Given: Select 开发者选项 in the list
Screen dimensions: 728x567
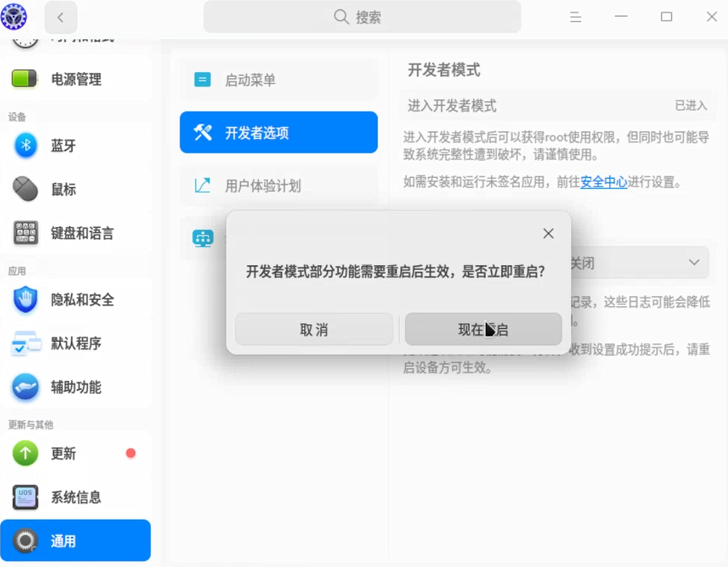Looking at the screenshot, I should click(278, 132).
